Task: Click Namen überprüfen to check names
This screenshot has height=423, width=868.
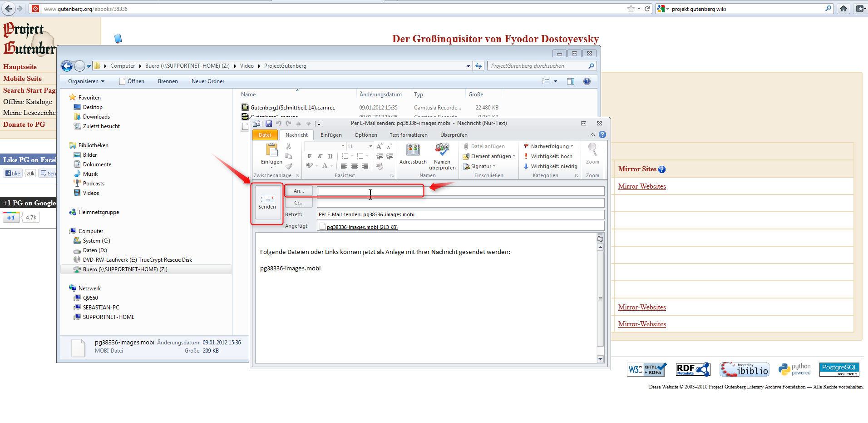Action: pyautogui.click(x=442, y=156)
